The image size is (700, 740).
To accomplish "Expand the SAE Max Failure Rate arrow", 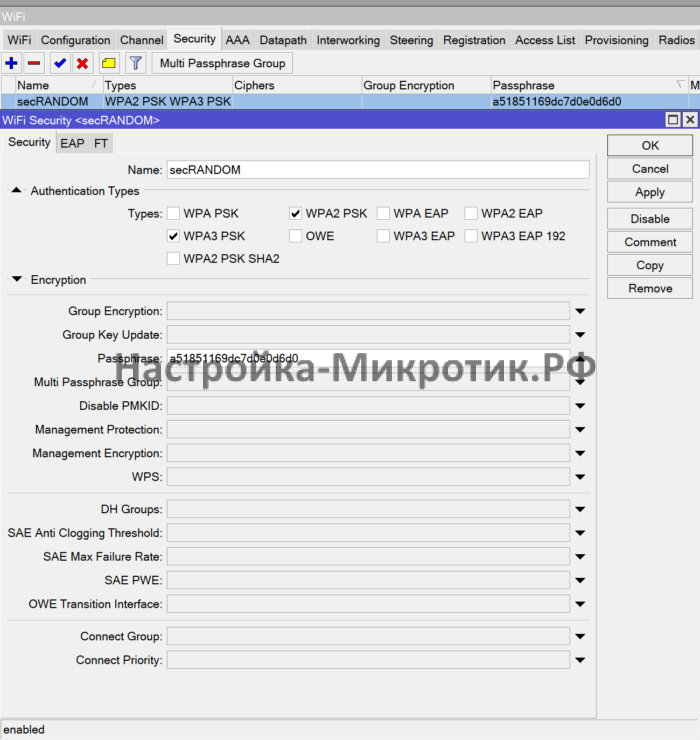I will click(580, 556).
